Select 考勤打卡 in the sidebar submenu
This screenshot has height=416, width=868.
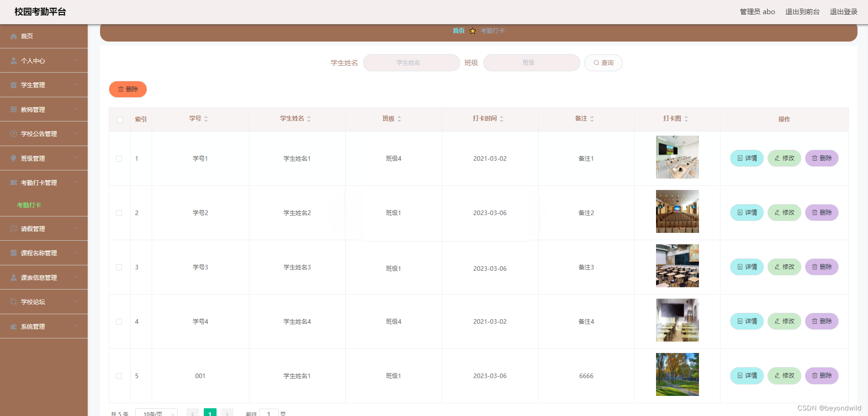pyautogui.click(x=29, y=205)
